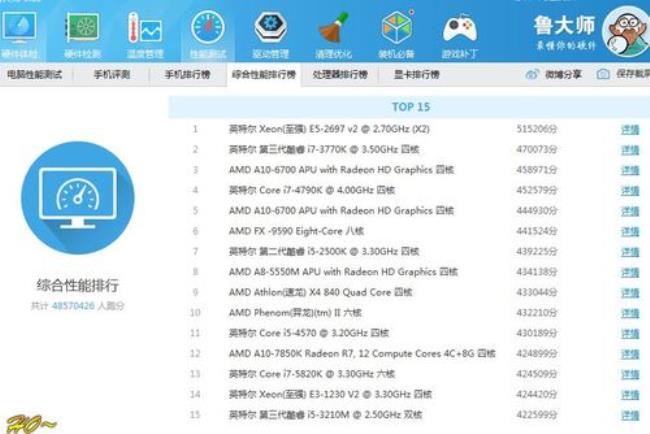Switch to the 手机评测 tab

tap(112, 75)
